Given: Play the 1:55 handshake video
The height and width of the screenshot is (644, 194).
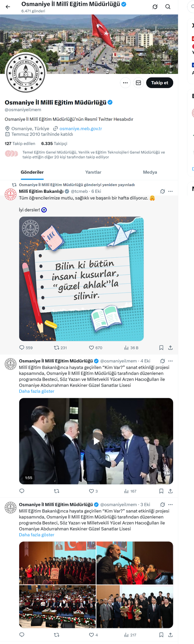Looking at the screenshot, I should pyautogui.click(x=96, y=441).
